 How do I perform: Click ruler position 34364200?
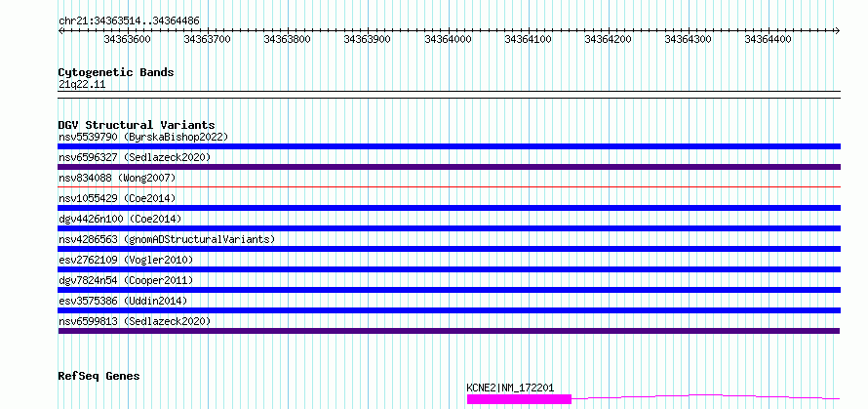[x=609, y=39]
